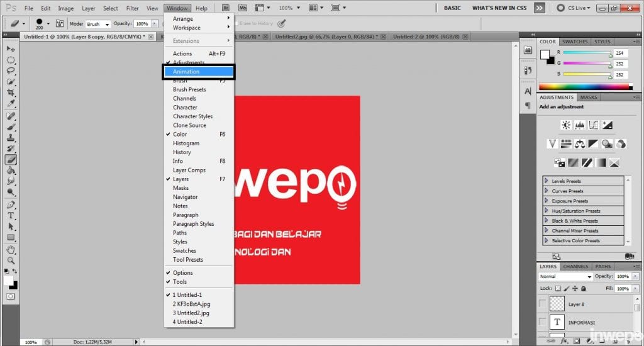This screenshot has height=346, width=644.
Task: Open the Workspace submenu
Action: [199, 28]
